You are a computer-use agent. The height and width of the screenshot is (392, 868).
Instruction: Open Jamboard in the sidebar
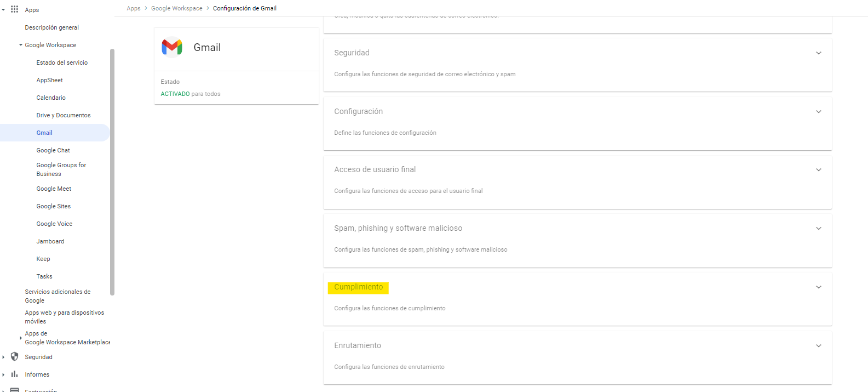(x=50, y=241)
